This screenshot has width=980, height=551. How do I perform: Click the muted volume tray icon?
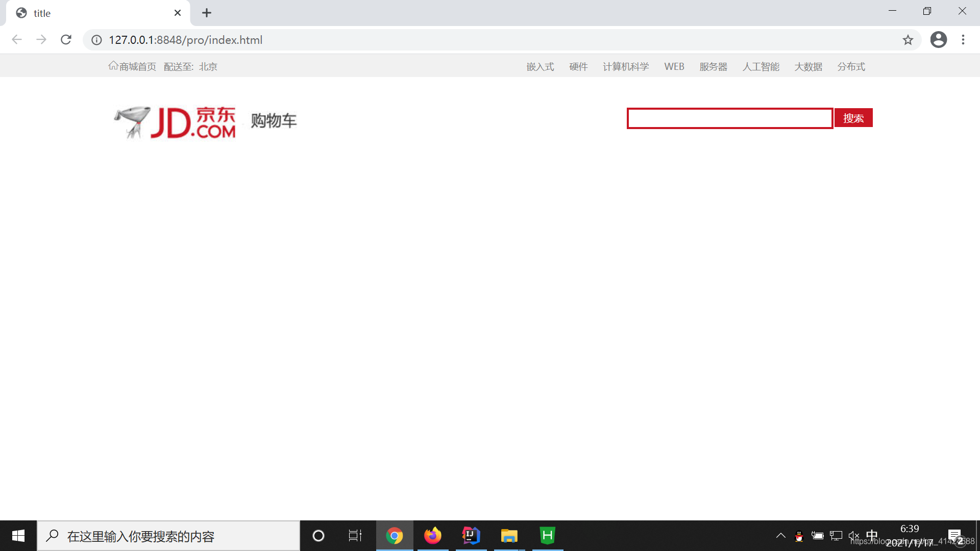854,536
